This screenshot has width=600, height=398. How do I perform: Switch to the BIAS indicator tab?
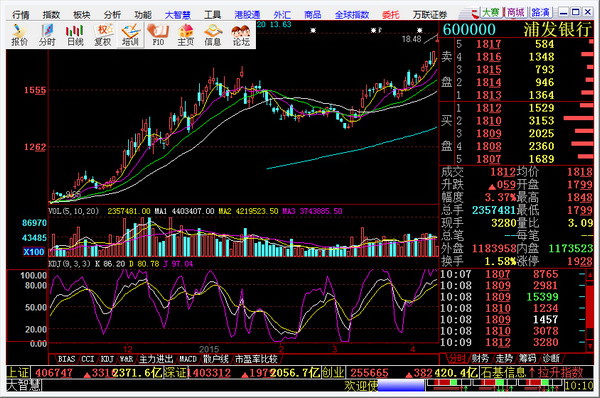click(x=67, y=359)
